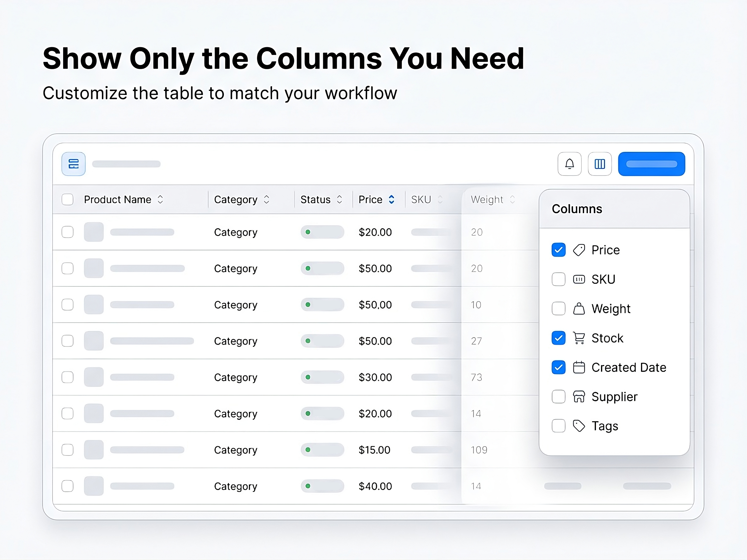This screenshot has width=747, height=560.
Task: Tick the select-all checkbox in header
Action: (x=68, y=199)
